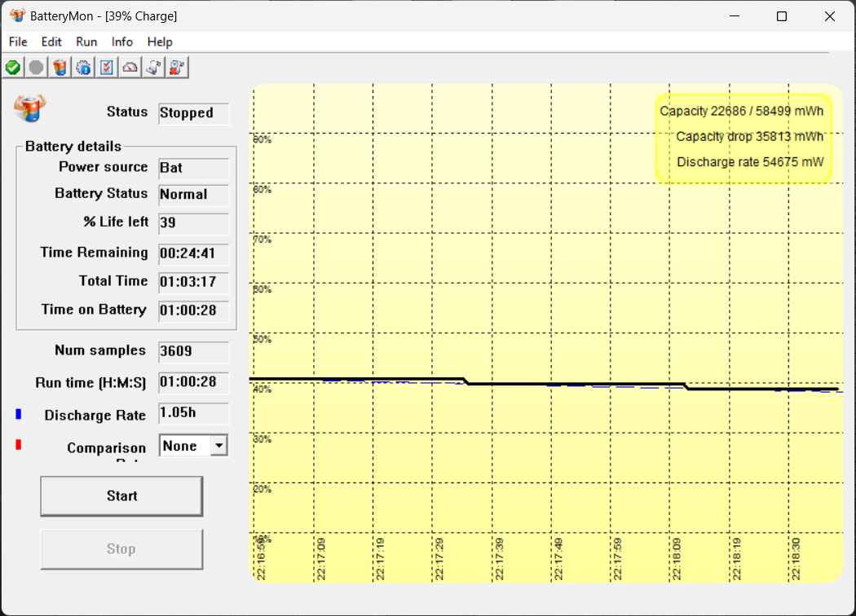This screenshot has height=616, width=856.
Task: Click the gear with info badge icon
Action: [84, 68]
